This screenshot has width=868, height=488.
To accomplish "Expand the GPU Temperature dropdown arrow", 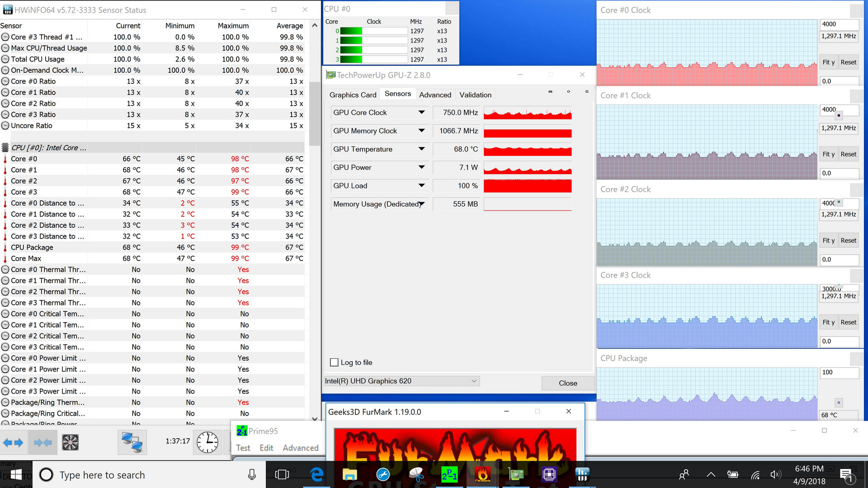I will tap(421, 149).
